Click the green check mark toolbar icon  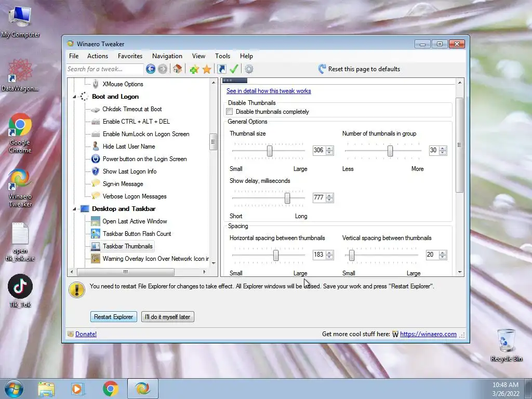click(x=234, y=69)
